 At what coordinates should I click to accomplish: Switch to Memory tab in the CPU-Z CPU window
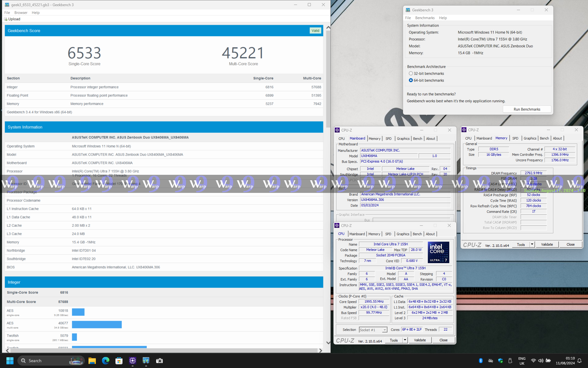point(374,234)
